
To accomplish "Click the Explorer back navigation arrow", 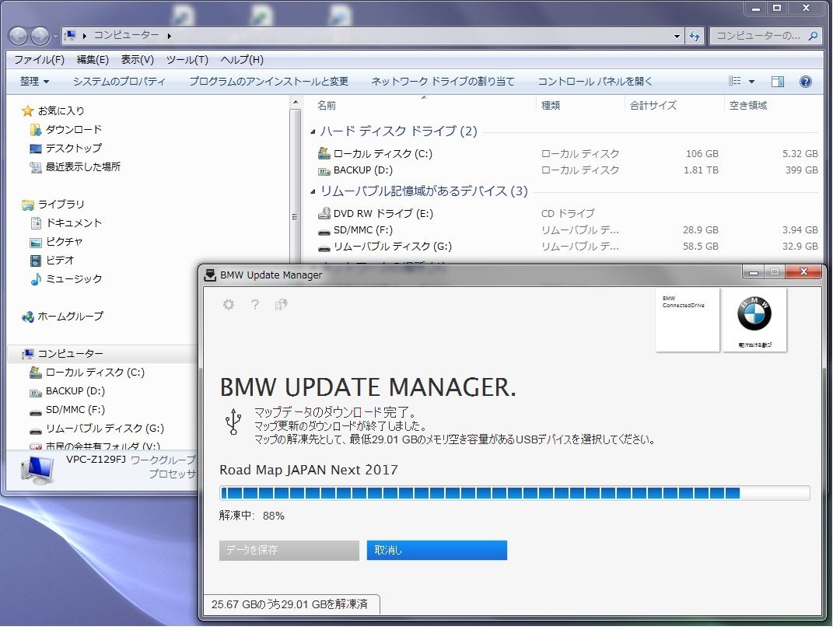I will [18, 36].
